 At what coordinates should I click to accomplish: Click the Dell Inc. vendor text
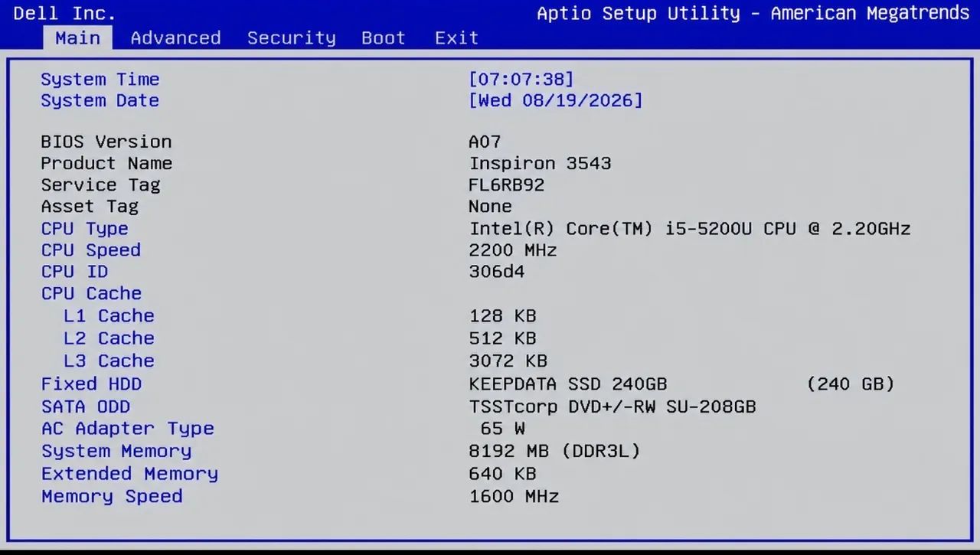point(64,13)
